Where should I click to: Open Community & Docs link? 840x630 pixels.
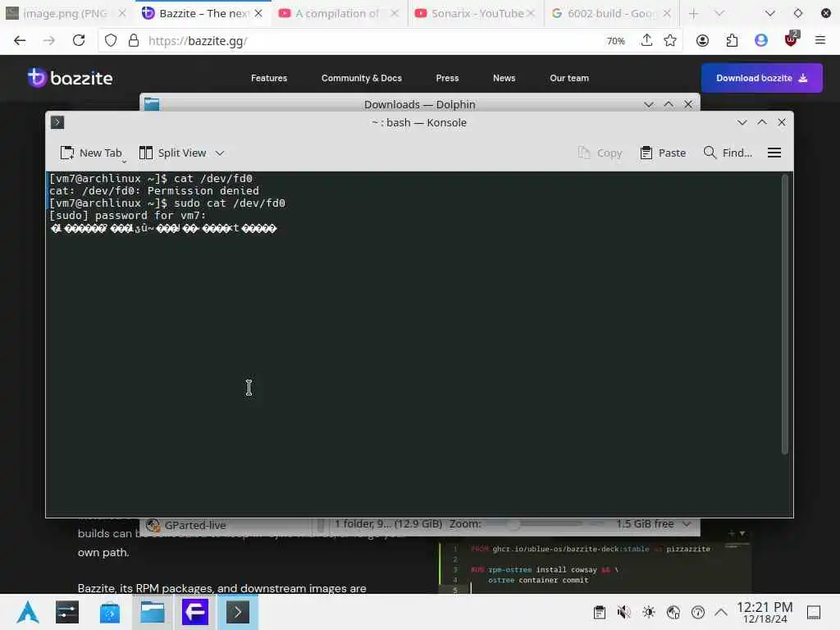tap(362, 78)
